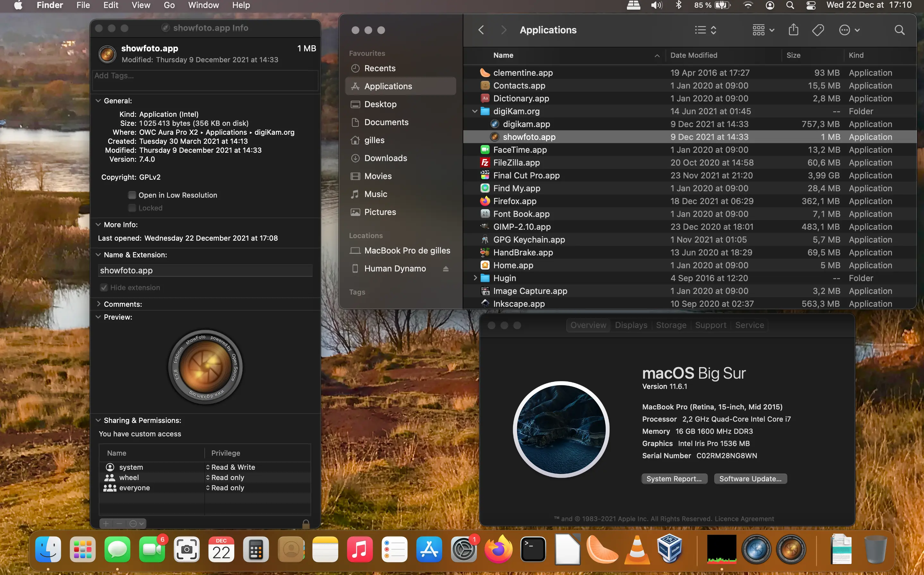The height and width of the screenshot is (575, 924).
Task: Open Firefox from the Dock
Action: [x=498, y=549]
